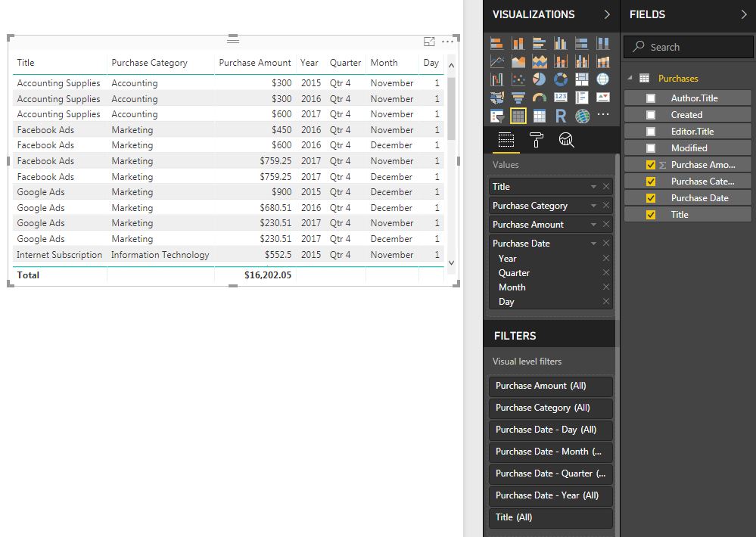
Task: Click focus mode icon on table visual
Action: (x=429, y=42)
